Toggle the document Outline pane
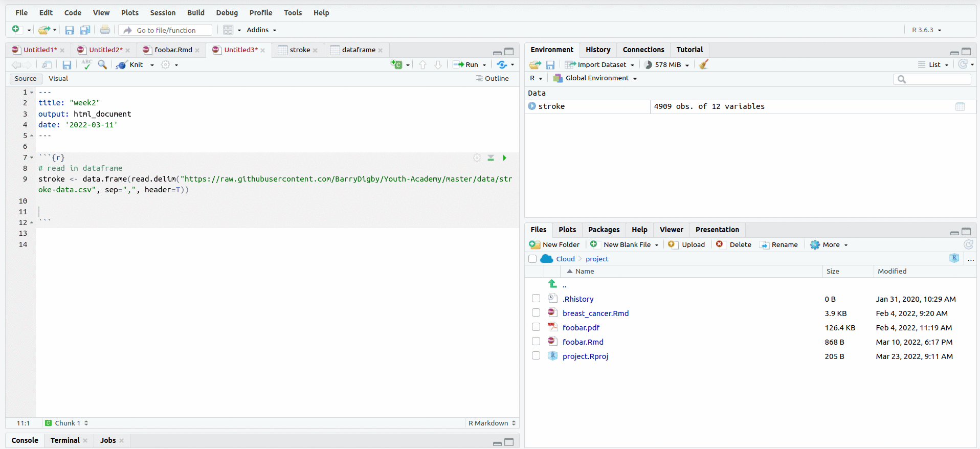This screenshot has width=980, height=449. [492, 79]
